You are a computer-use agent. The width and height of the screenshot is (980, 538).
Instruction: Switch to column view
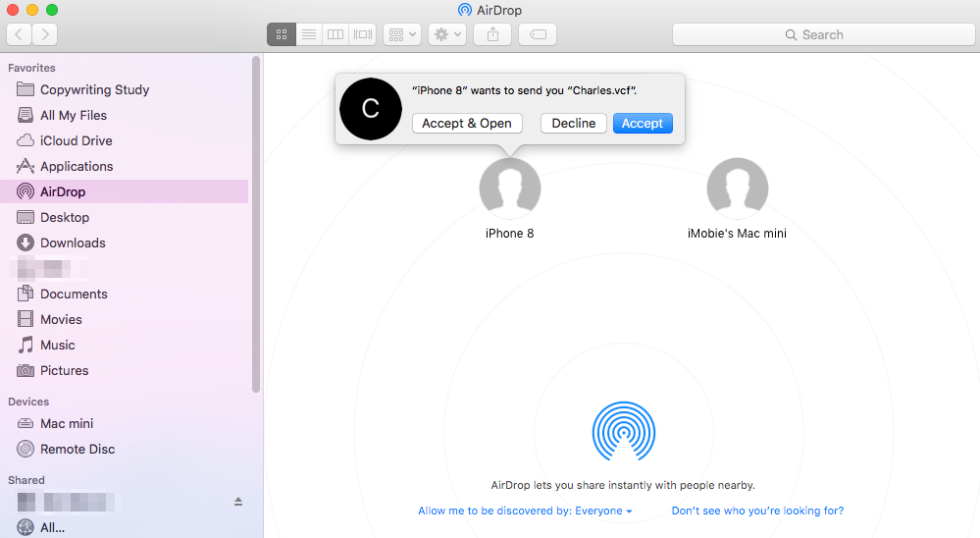[335, 34]
